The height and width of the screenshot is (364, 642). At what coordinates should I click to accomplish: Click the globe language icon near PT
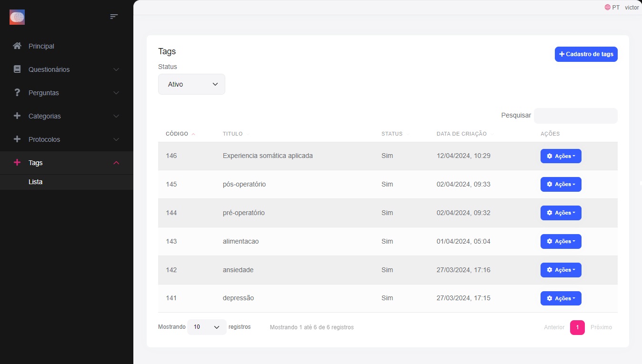(607, 8)
